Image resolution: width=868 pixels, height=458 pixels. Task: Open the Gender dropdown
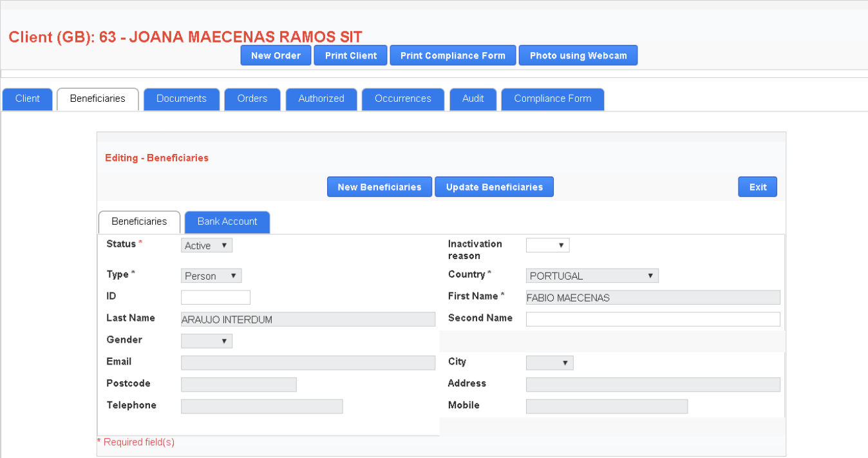(206, 341)
